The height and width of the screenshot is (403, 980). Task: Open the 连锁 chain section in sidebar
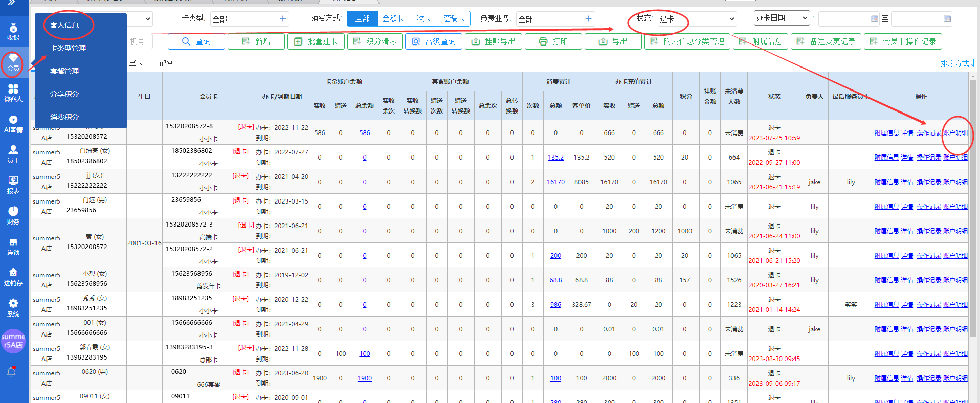click(13, 247)
